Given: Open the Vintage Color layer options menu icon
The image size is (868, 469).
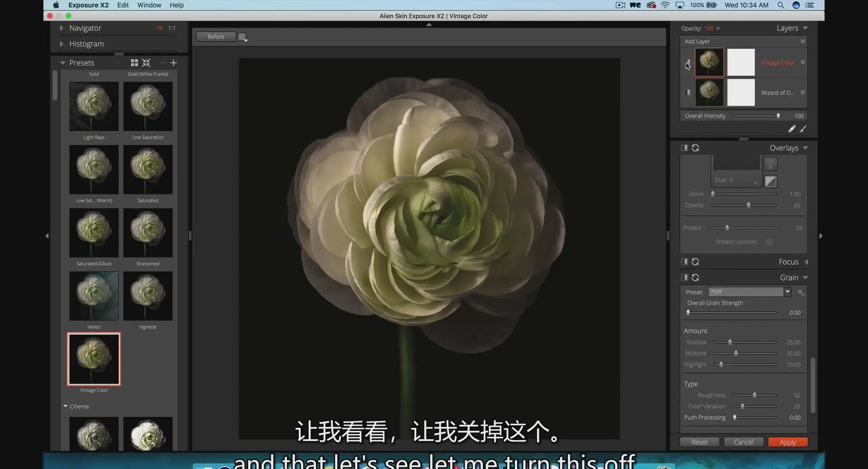Looking at the screenshot, I should [803, 62].
